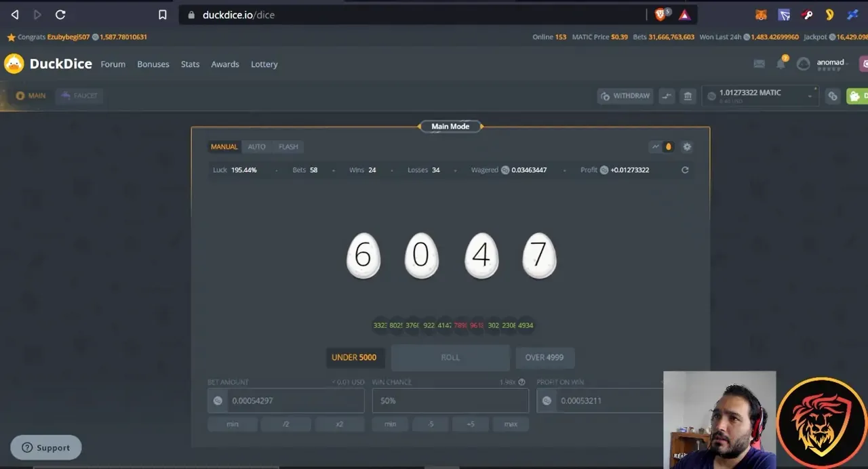Bookmark this page with the bookmark icon
This screenshot has width=868, height=469.
(162, 14)
